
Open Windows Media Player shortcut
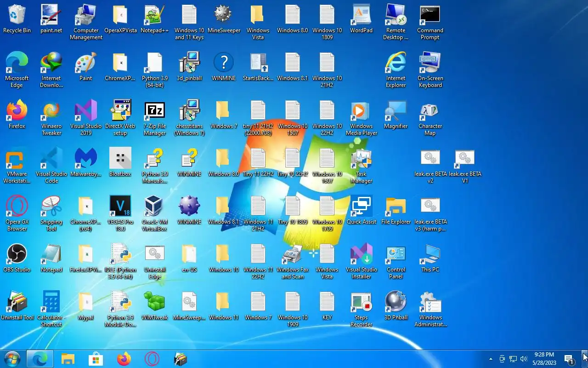(x=362, y=118)
